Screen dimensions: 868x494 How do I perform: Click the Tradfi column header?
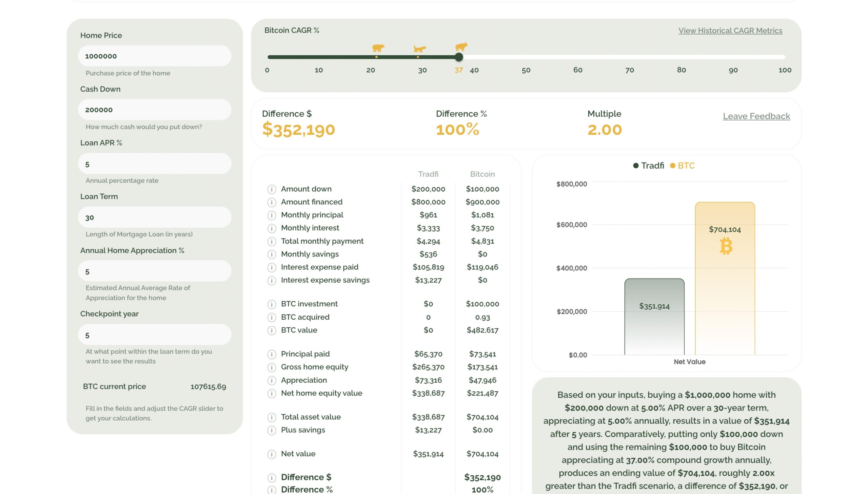pyautogui.click(x=428, y=174)
